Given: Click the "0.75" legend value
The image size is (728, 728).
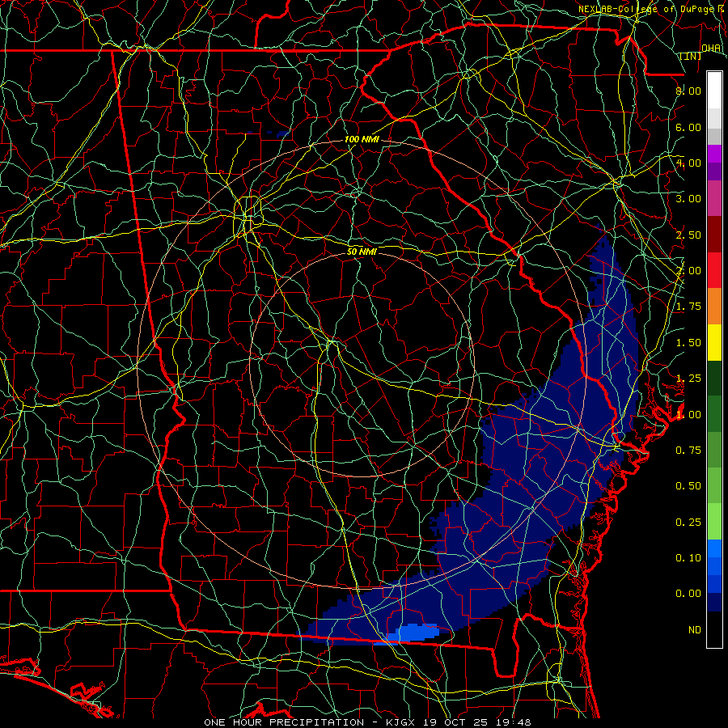Looking at the screenshot, I should (688, 451).
